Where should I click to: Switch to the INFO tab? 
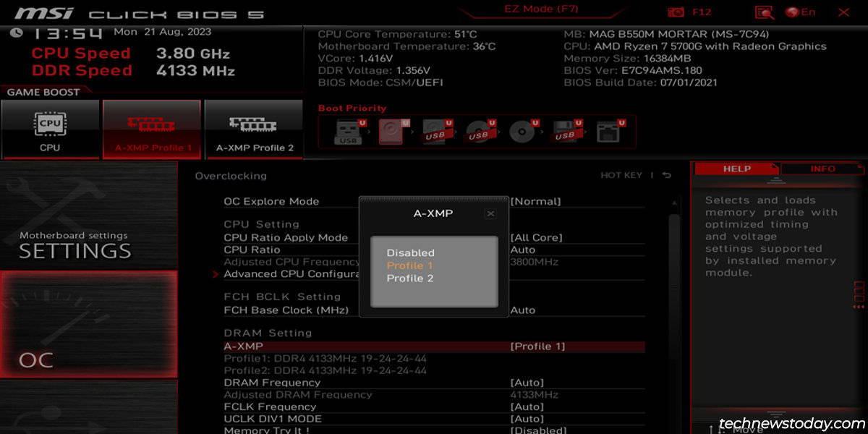[823, 169]
